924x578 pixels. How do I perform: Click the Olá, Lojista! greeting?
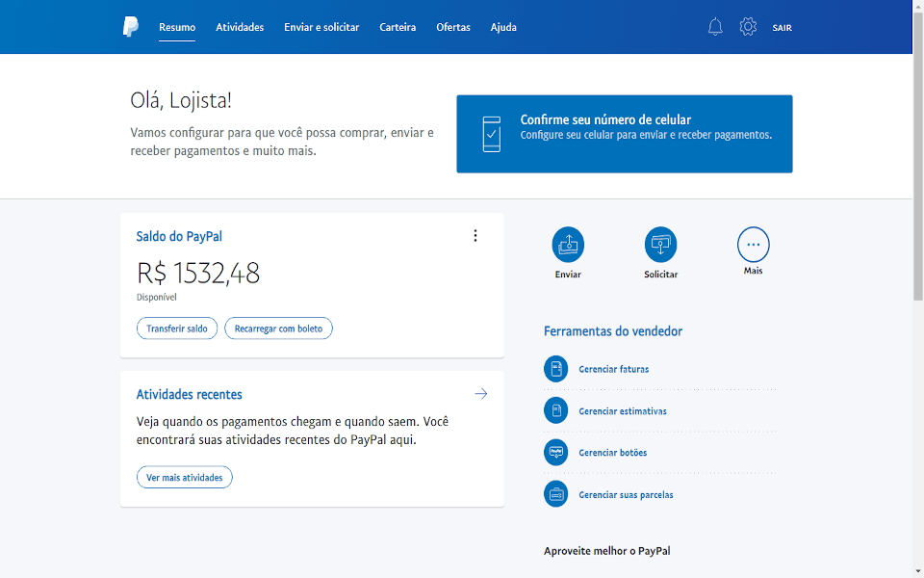pyautogui.click(x=181, y=100)
